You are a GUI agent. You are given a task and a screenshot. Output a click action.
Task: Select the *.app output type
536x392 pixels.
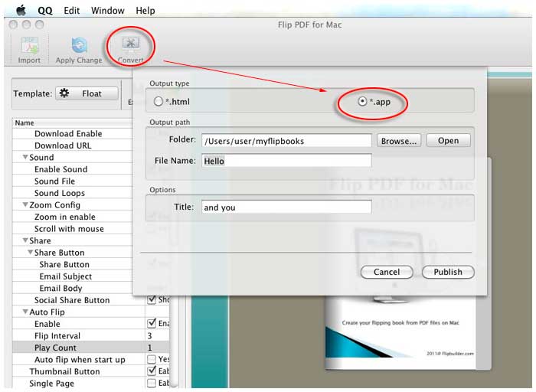click(362, 102)
